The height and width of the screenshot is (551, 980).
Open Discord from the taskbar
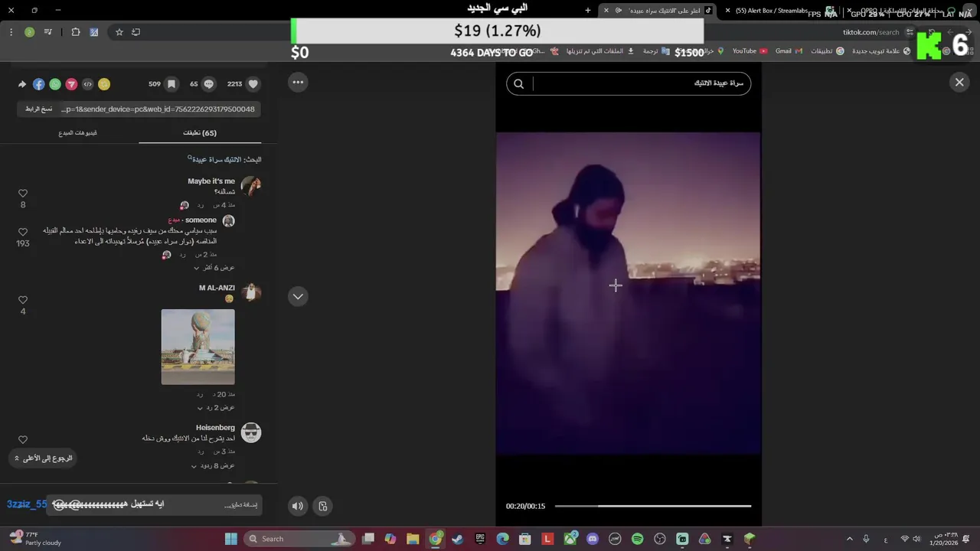click(593, 539)
